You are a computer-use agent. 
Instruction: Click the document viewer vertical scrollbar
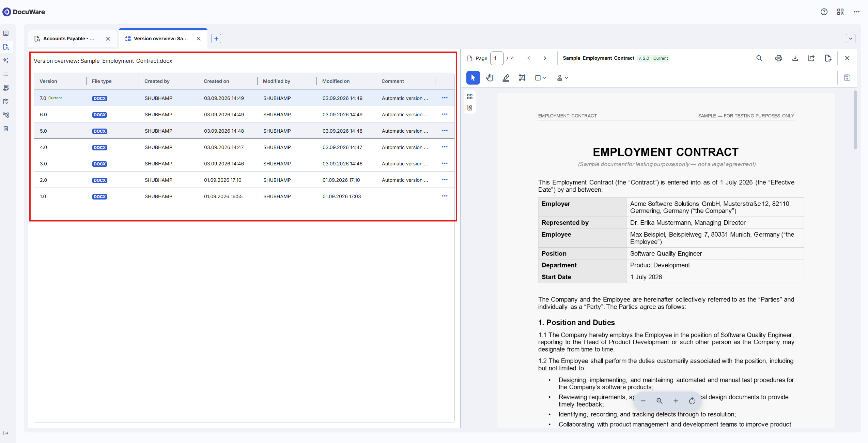click(855, 120)
